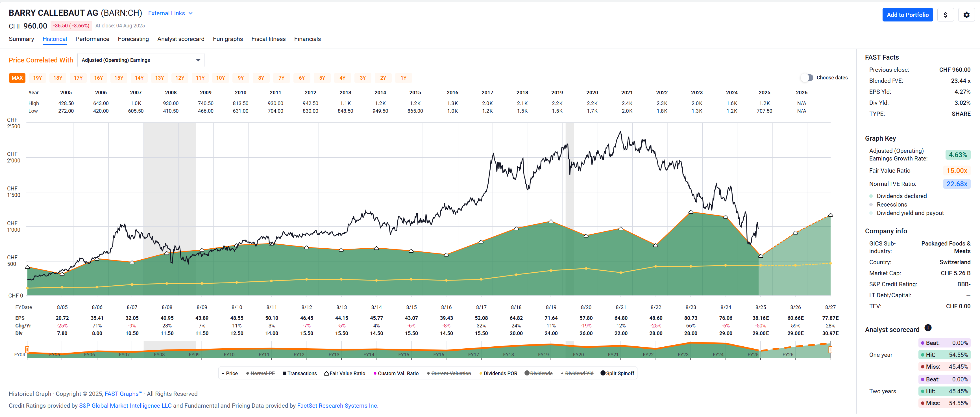Screen dimensions: 980x417
Task: Click the 4.63% earnings growth rate swatch
Action: tap(958, 155)
